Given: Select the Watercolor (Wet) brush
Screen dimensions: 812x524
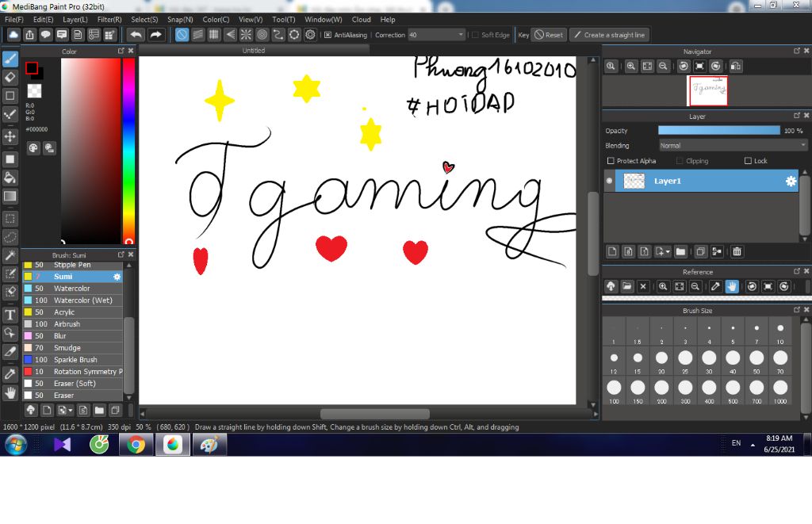Looking at the screenshot, I should pos(72,300).
